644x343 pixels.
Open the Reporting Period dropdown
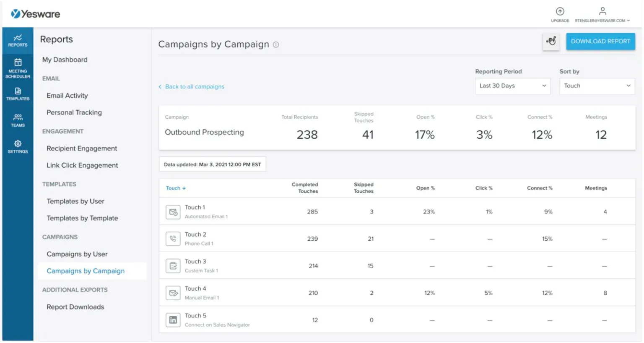click(512, 86)
